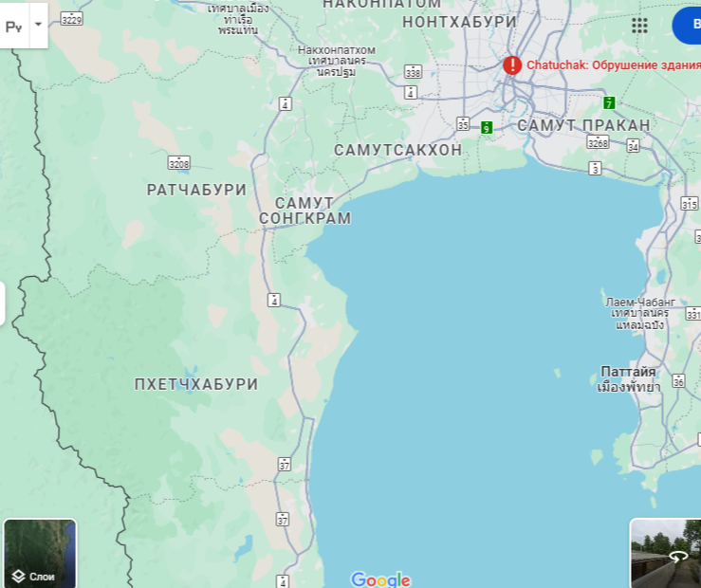The height and width of the screenshot is (588, 701).
Task: Click the route 4 shield beneath the 338 shield
Action: coord(411,93)
